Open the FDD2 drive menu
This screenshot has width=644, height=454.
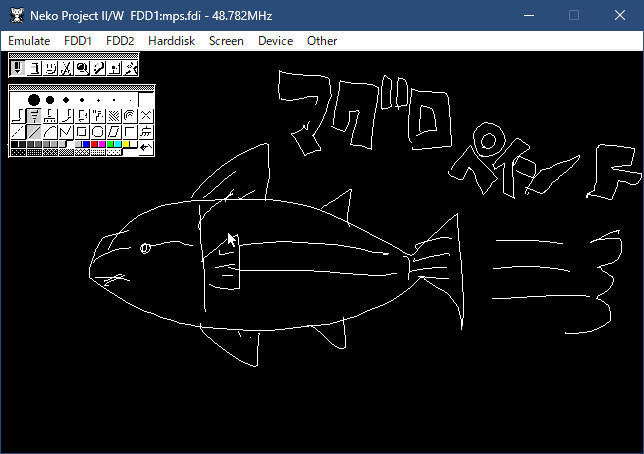point(119,41)
